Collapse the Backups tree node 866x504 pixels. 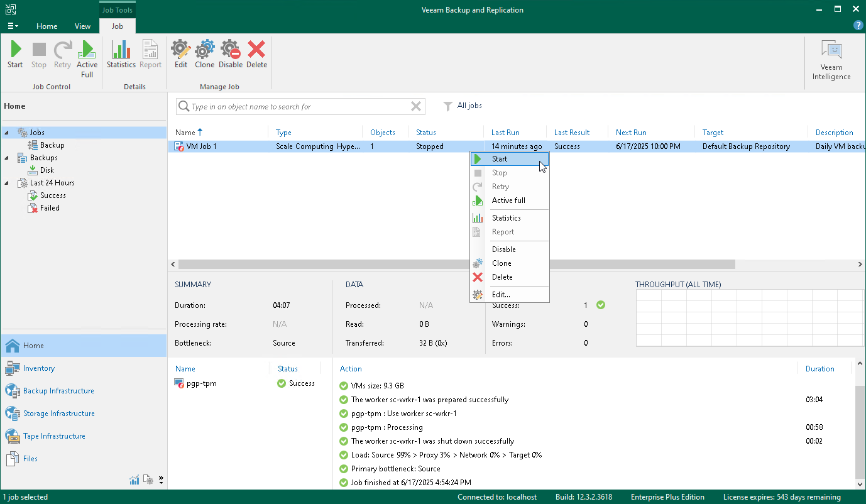[7, 158]
